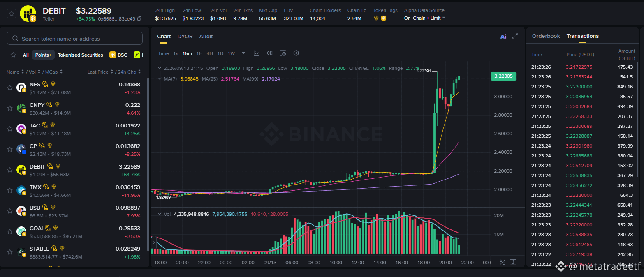Expand Alpha Data Source On-Chain + Limit dropdown

point(424,18)
